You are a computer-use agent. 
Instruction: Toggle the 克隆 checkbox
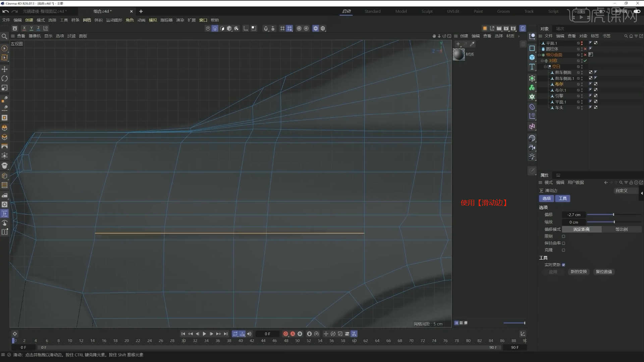click(x=563, y=250)
